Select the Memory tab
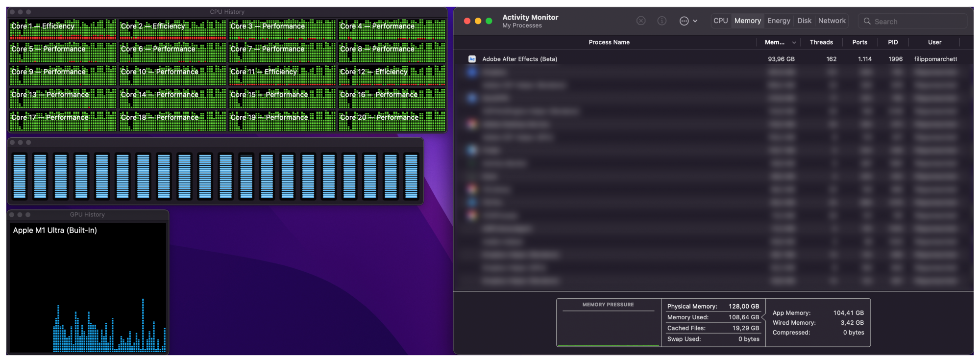Image resolution: width=980 pixels, height=362 pixels. pos(748,21)
